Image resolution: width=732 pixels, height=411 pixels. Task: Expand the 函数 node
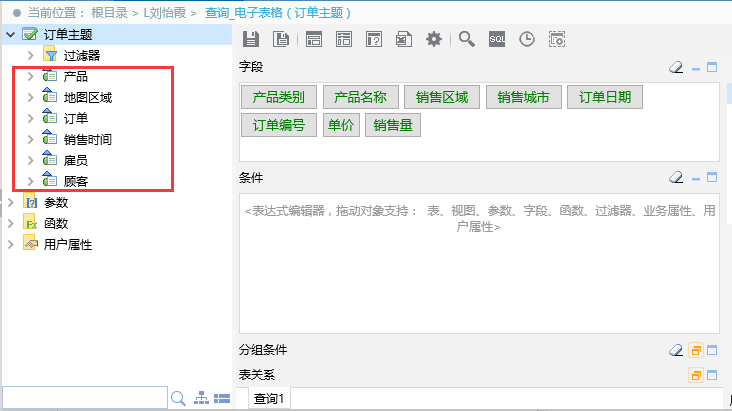coord(11,223)
